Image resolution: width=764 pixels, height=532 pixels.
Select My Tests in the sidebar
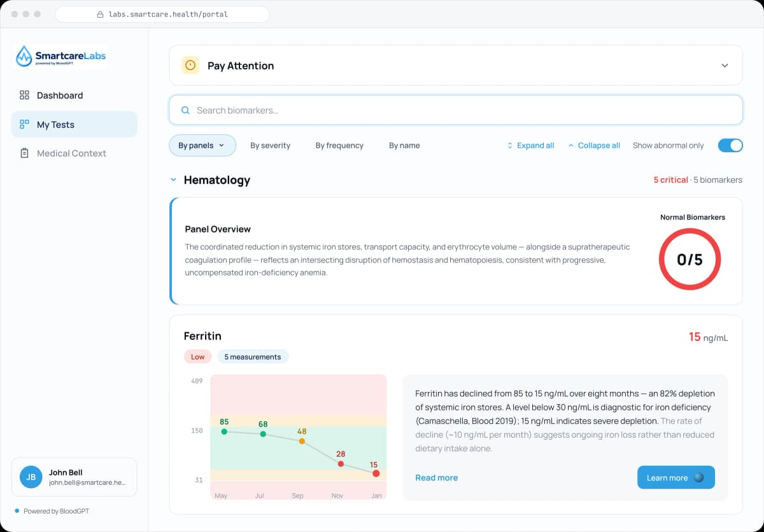pos(74,125)
